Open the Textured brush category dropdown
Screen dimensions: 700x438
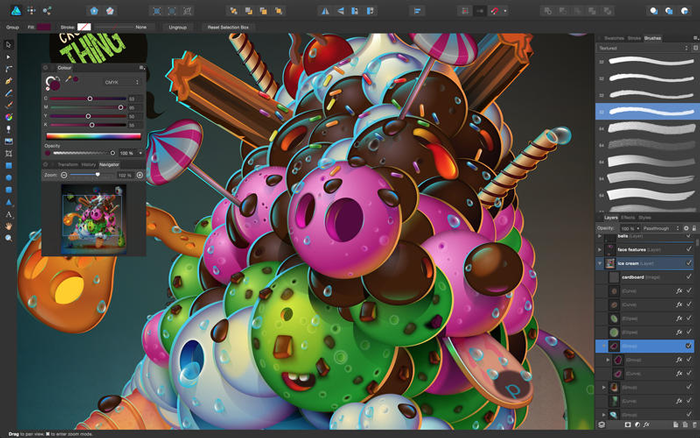[643, 48]
